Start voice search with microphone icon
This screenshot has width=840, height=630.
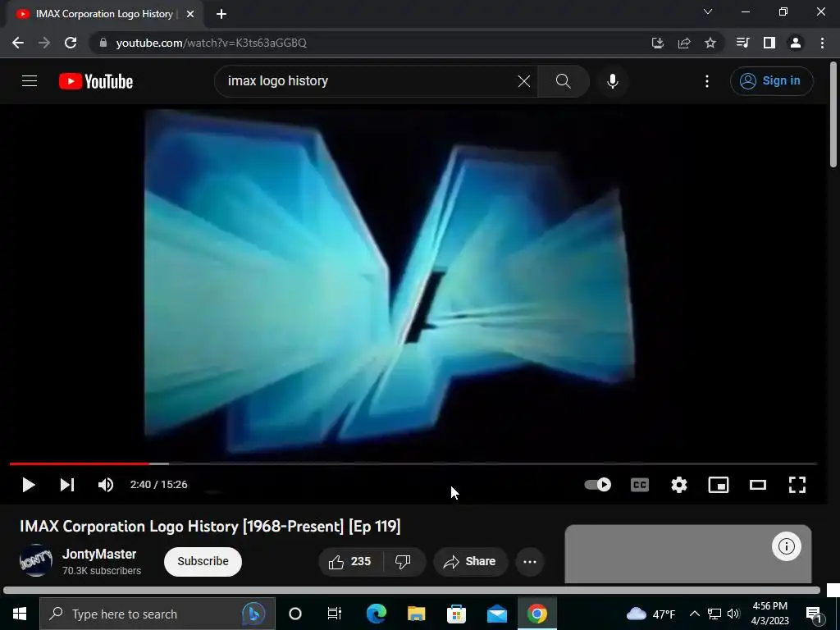point(612,81)
